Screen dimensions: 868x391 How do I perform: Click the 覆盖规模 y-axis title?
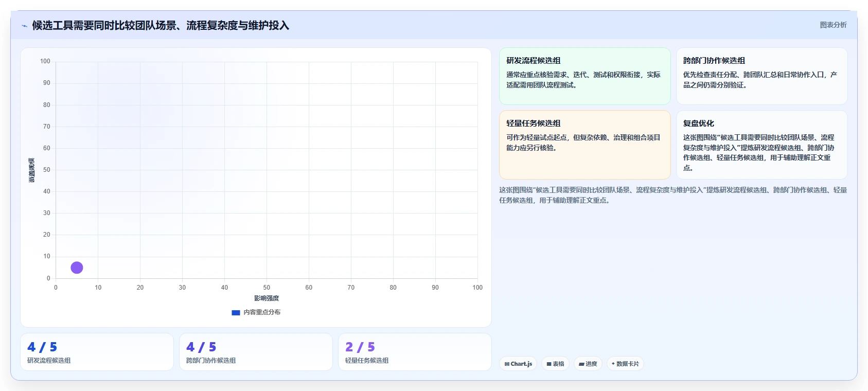point(32,170)
